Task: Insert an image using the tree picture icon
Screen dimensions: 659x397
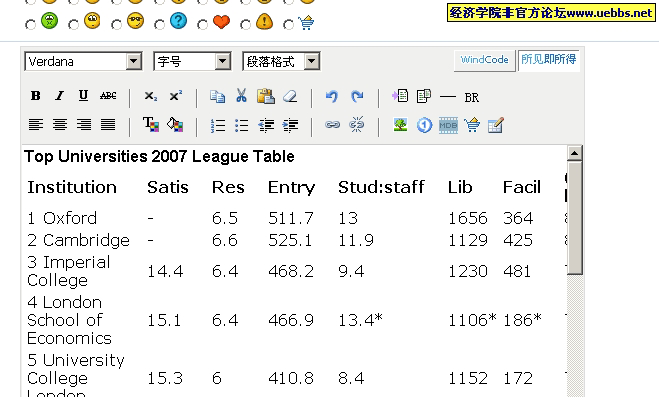Action: click(x=400, y=125)
